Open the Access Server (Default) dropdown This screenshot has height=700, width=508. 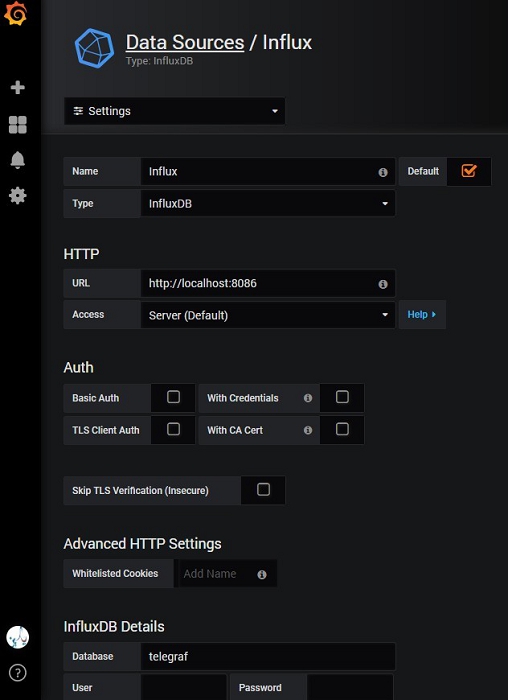pyautogui.click(x=268, y=315)
